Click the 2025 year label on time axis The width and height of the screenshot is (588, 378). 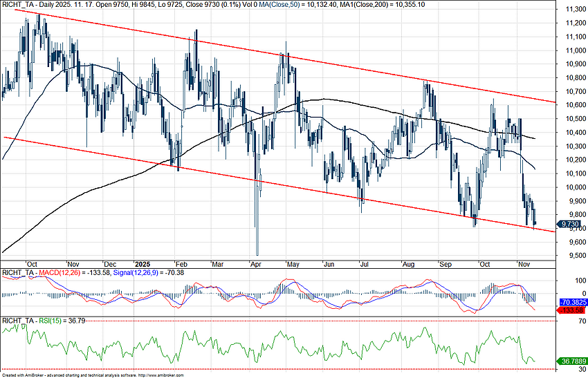[143, 264]
